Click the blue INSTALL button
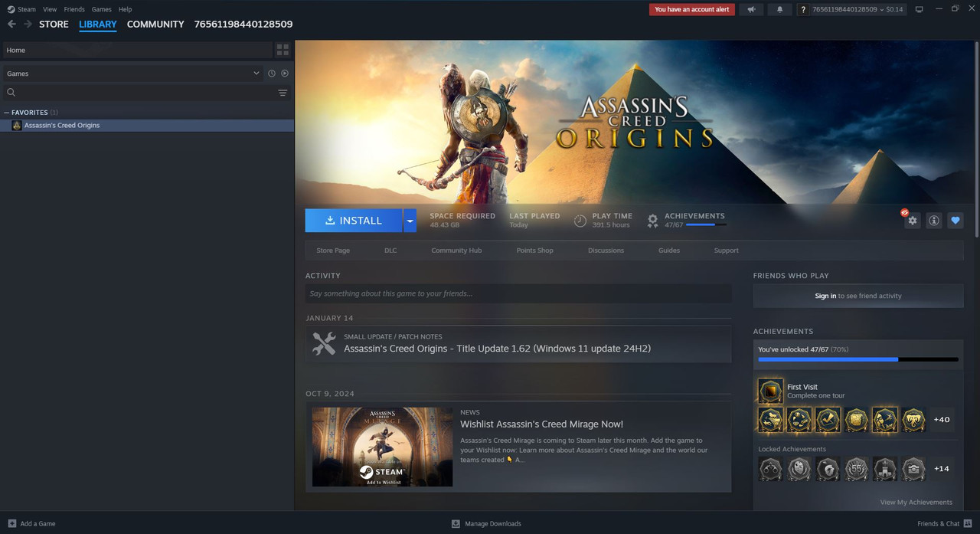The height and width of the screenshot is (534, 980). pos(354,221)
